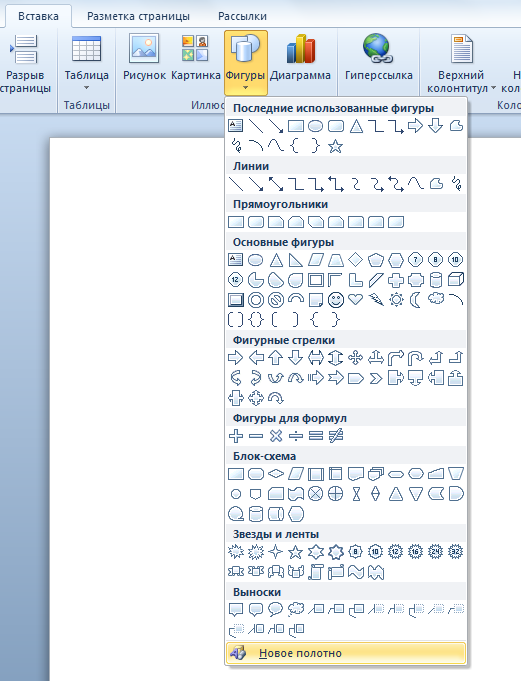
Task: Insert a page break with Разрыв страницы
Action: click(x=25, y=64)
